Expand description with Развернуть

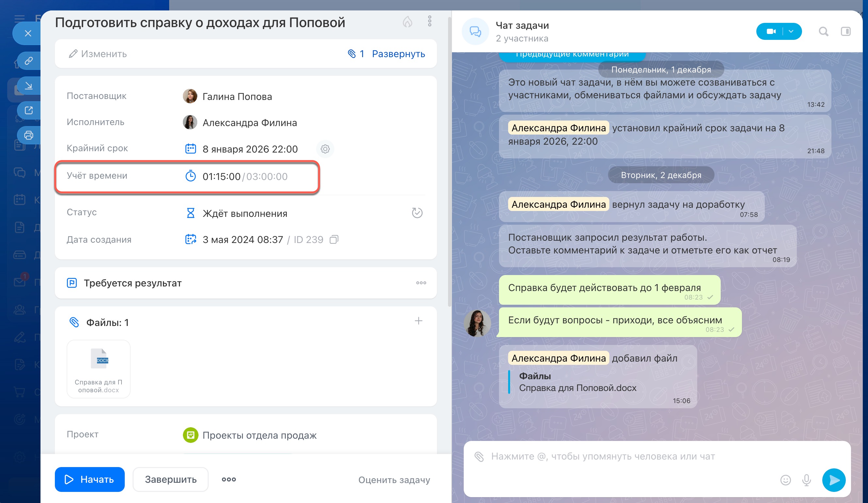coord(398,54)
